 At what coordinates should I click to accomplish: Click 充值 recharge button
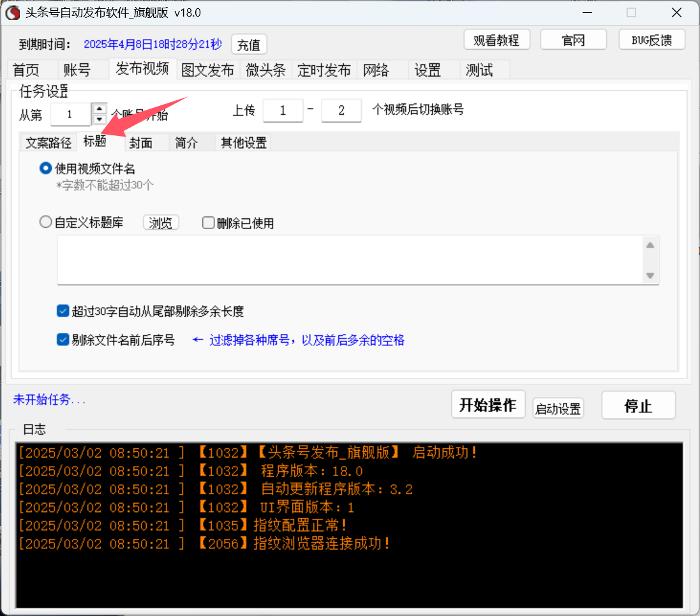click(249, 44)
